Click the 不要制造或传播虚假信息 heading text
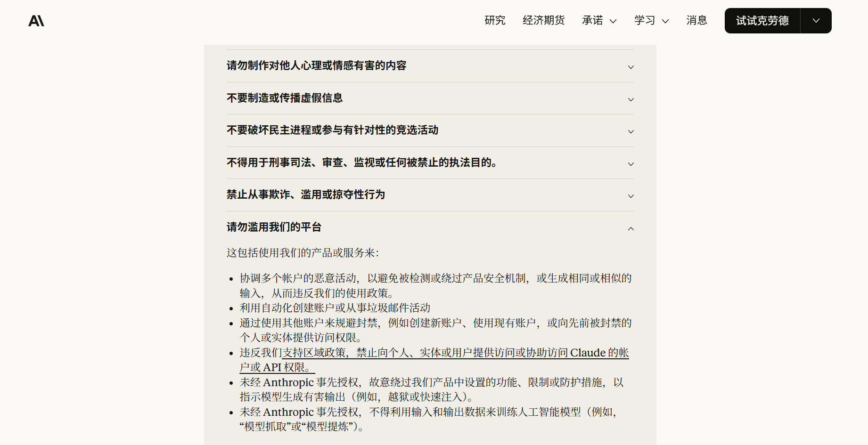 tap(285, 98)
